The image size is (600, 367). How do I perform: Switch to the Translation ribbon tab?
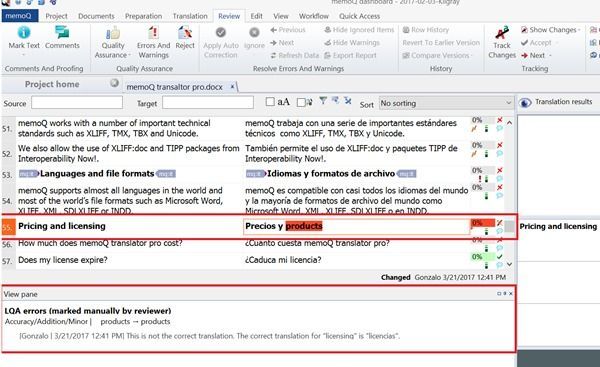(x=190, y=16)
